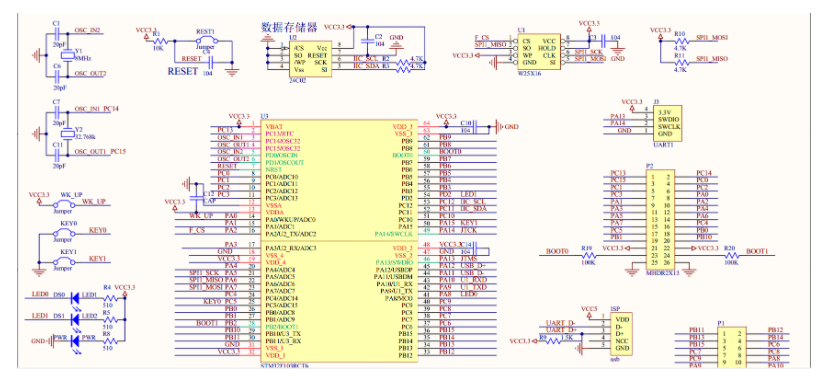Click the U1_TXD net label
This screenshot has width=834, height=378.
[473, 287]
